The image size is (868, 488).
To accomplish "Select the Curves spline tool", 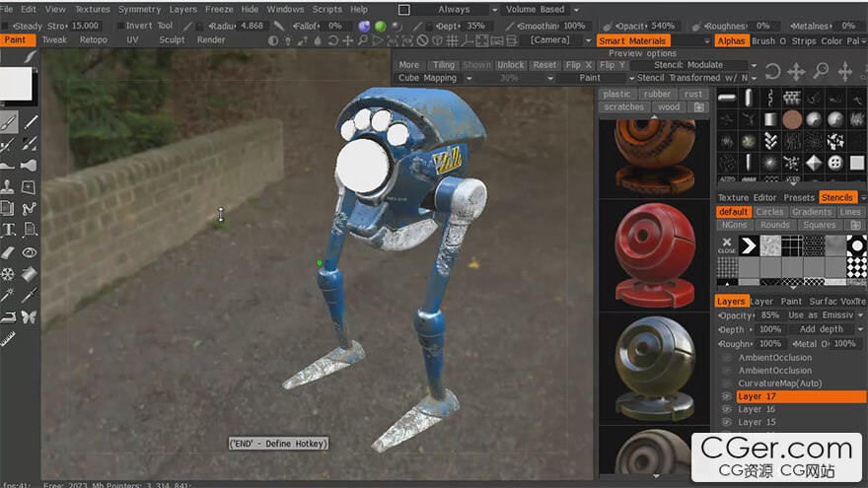I will [x=30, y=209].
